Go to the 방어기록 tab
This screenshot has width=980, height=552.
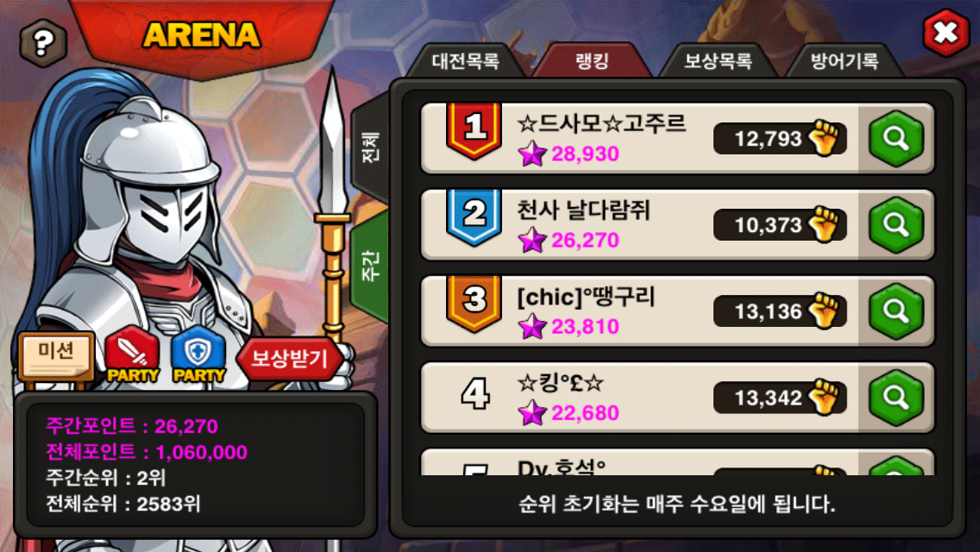pyautogui.click(x=845, y=61)
